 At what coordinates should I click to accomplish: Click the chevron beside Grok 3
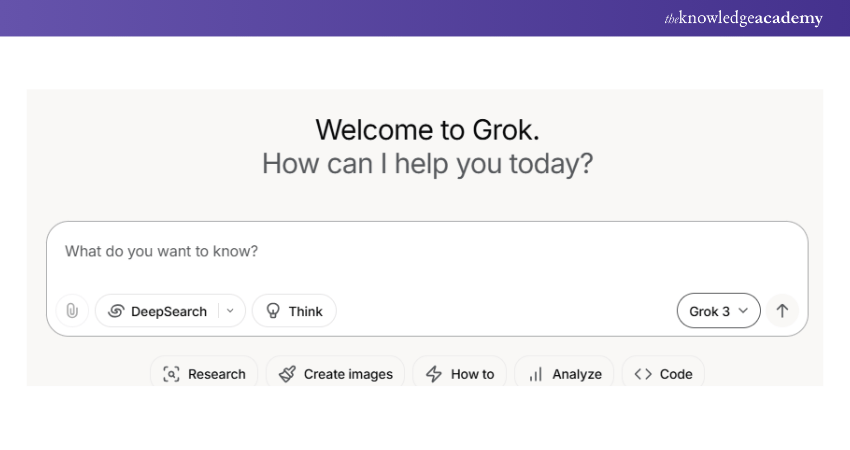point(743,311)
